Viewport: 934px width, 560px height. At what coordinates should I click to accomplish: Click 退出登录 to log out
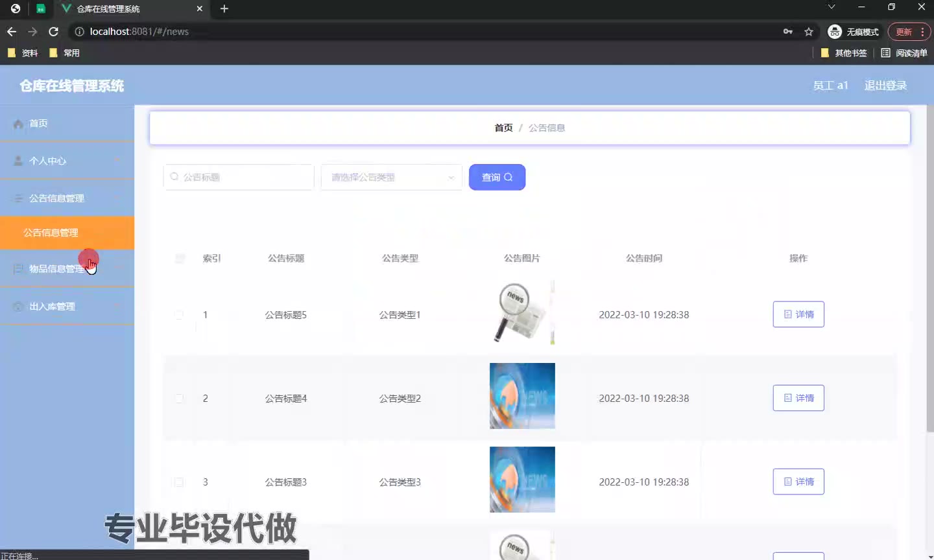[x=885, y=86]
